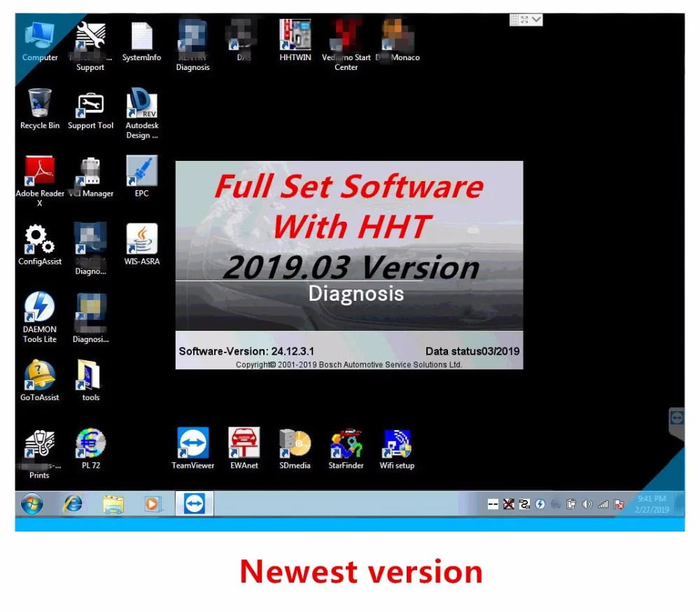This screenshot has height=612, width=700.
Task: Launch the VCI Manager shortcut
Action: (x=90, y=177)
